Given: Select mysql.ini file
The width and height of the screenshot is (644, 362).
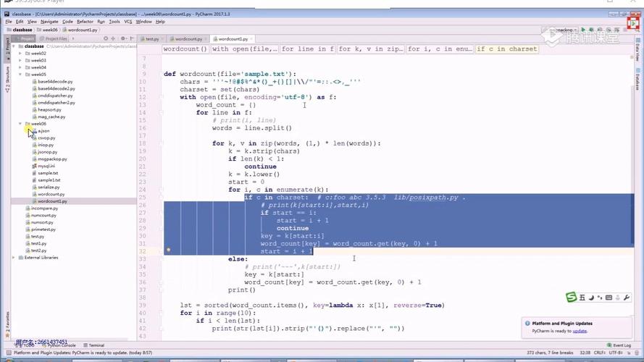Looking at the screenshot, I should 46,167.
